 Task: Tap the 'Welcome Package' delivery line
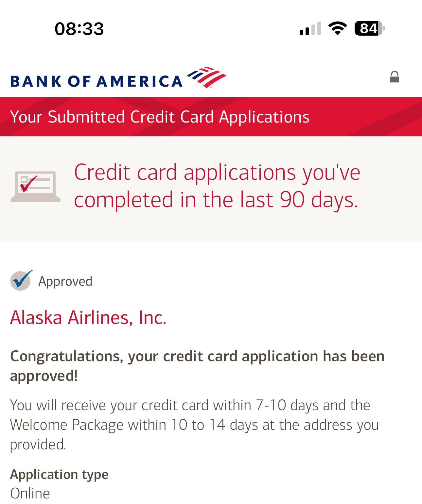(194, 425)
